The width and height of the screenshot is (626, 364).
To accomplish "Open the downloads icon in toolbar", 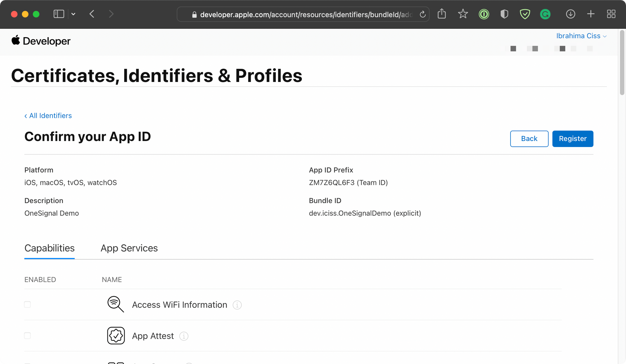I will tap(570, 14).
